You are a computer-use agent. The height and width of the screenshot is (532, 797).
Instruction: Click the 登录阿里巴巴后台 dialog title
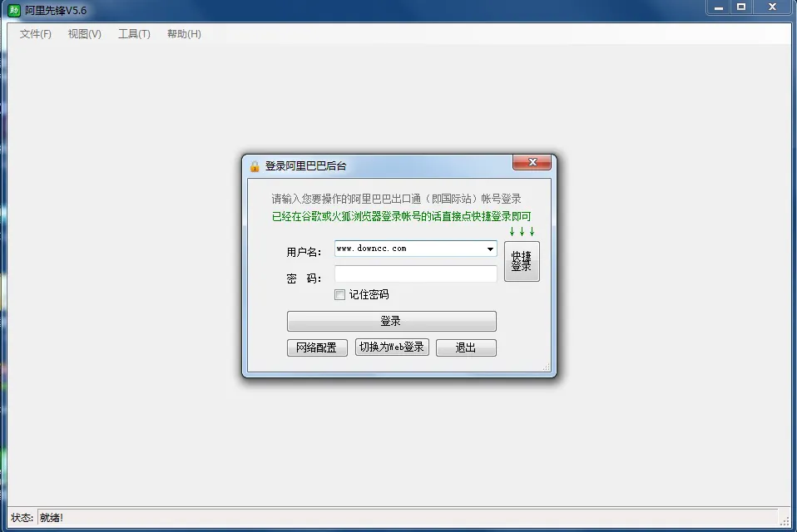[x=305, y=166]
